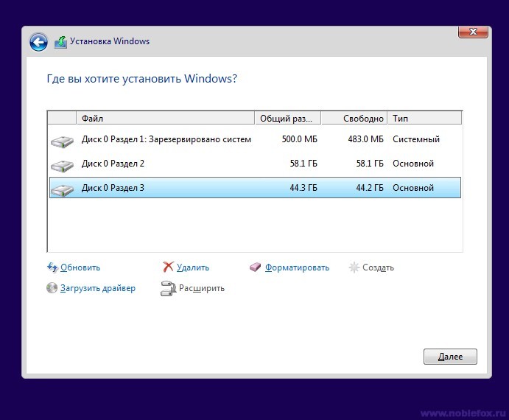Click the Расширить link
This screenshot has height=420, width=509.
click(x=202, y=288)
